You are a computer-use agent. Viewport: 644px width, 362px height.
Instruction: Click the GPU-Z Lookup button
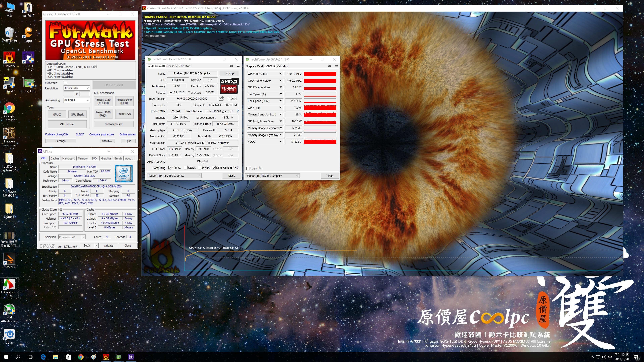(229, 73)
